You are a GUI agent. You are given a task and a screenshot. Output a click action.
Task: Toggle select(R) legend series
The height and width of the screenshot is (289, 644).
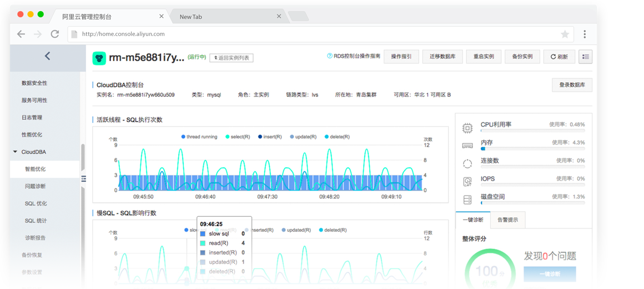point(238,137)
